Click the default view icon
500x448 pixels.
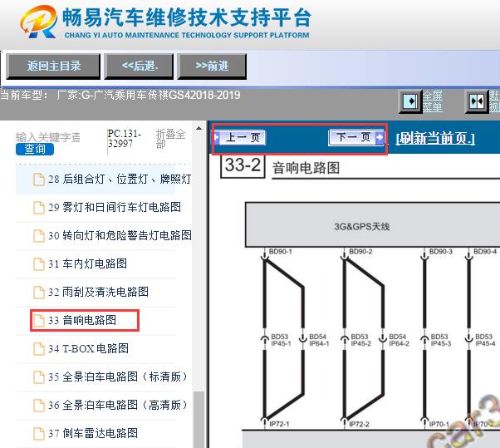pos(477,101)
